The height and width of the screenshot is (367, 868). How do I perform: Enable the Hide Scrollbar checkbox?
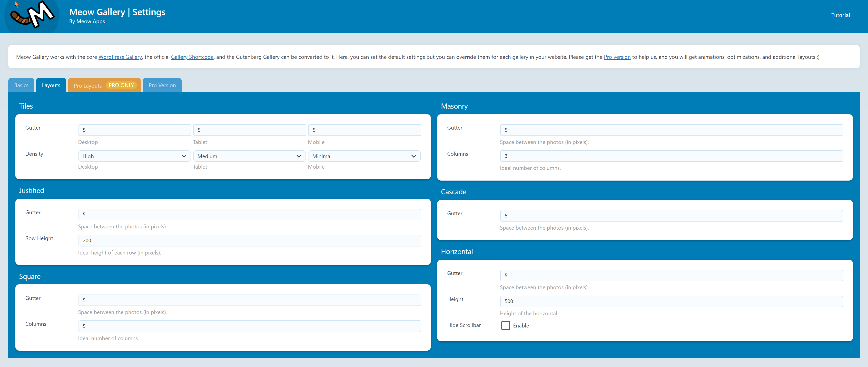505,326
